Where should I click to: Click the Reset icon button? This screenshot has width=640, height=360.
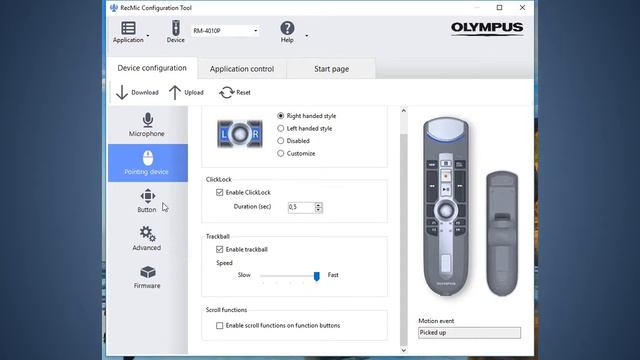point(227,92)
